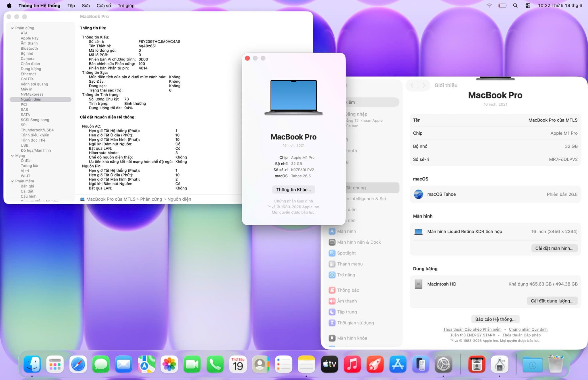Click the macOS Tahoe version row
This screenshot has height=380, width=588.
pyautogui.click(x=495, y=194)
